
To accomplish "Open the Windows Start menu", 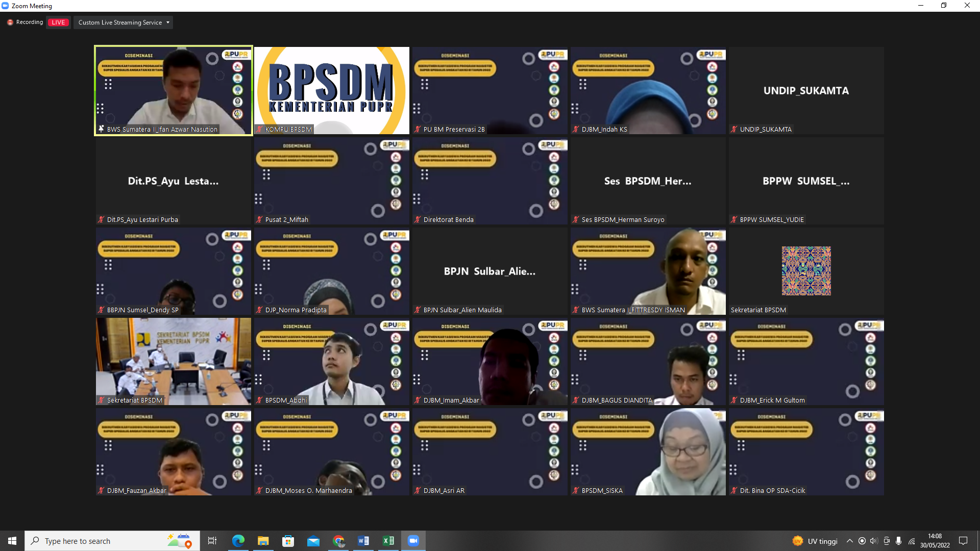I will pos(12,541).
